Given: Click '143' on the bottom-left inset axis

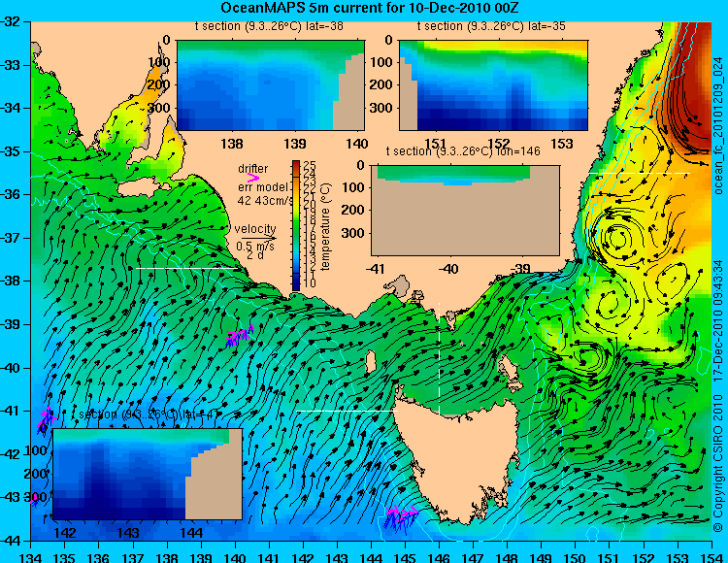Looking at the screenshot, I should pos(128,533).
